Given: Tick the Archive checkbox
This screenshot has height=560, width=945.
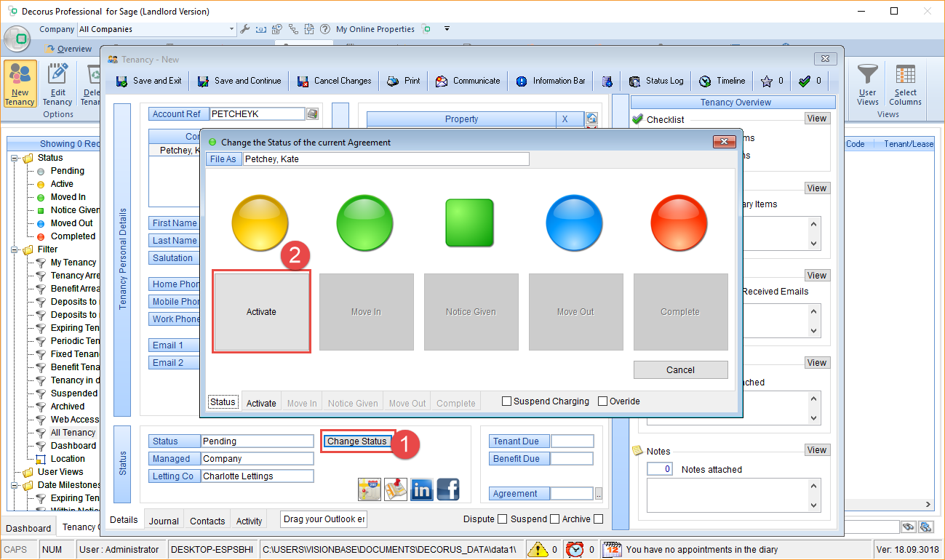Looking at the screenshot, I should click(598, 519).
